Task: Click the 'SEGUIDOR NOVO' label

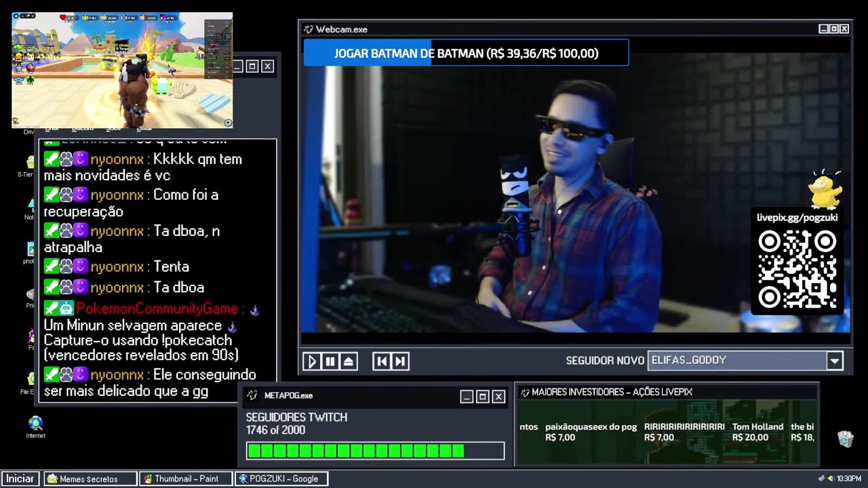Action: 605,361
